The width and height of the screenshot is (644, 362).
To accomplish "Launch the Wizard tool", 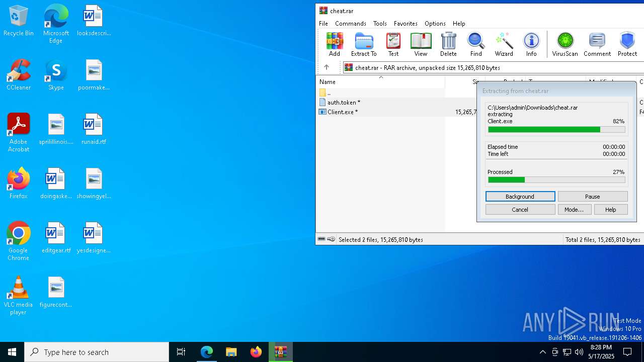I will tap(504, 44).
